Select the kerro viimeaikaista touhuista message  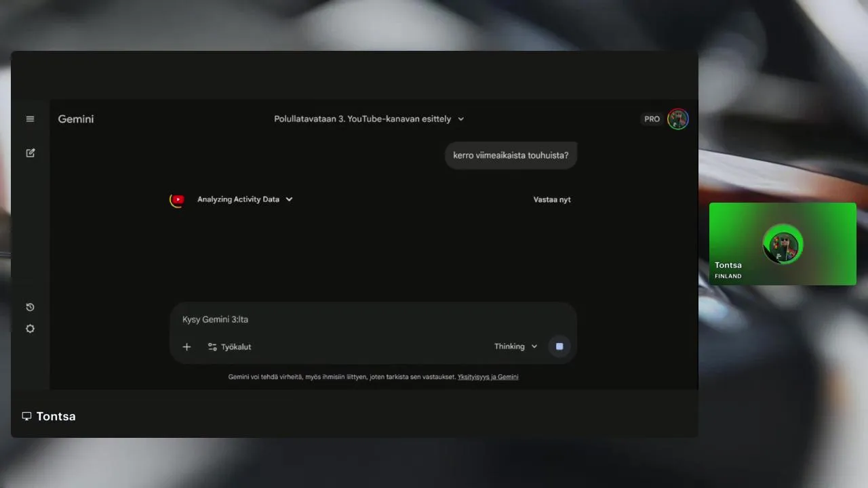[x=511, y=155]
